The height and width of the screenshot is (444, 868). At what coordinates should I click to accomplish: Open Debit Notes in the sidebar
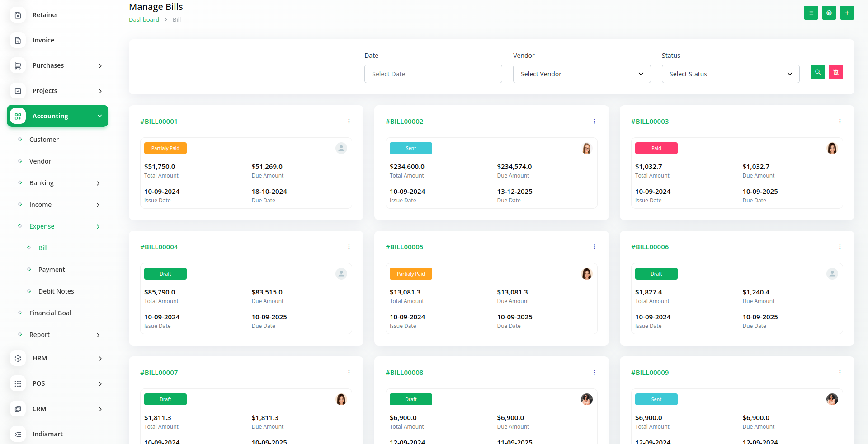coord(56,291)
